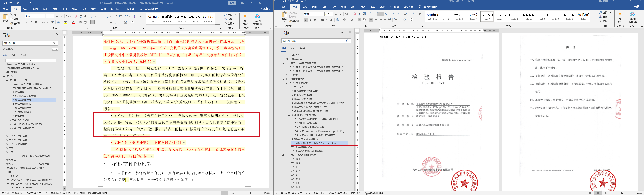The image size is (644, 195).
Task: Click yellow highlight color in left window
Action: 66,22
